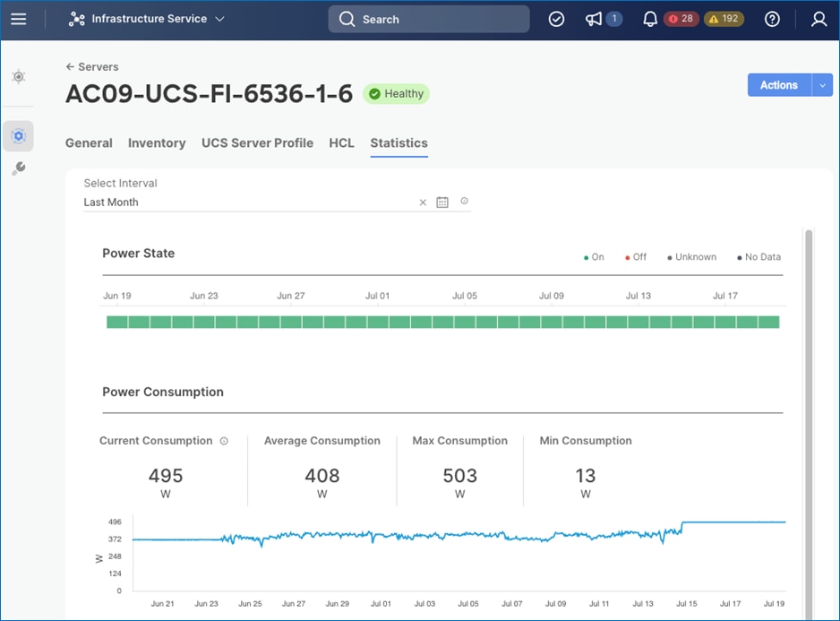Open the notifications bell icon
This screenshot has height=621, width=840.
click(650, 20)
